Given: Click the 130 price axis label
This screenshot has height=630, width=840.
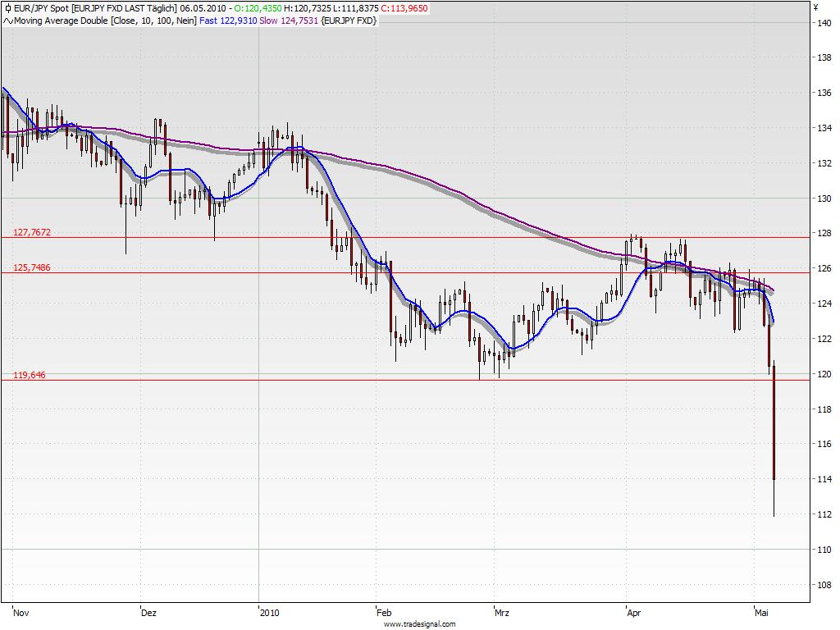Looking at the screenshot, I should pyautogui.click(x=824, y=199).
